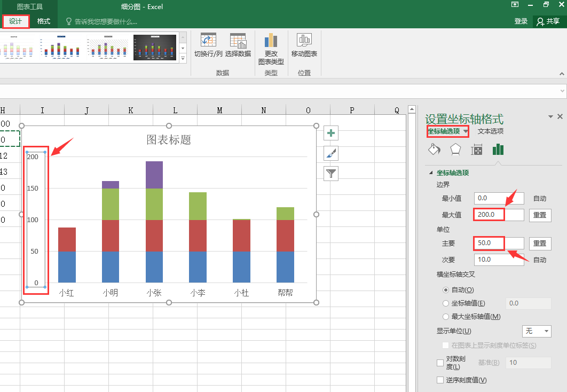Select the hatched background chart style thumbnail
Image resolution: width=567 pixels, height=392 pixels.
click(108, 48)
